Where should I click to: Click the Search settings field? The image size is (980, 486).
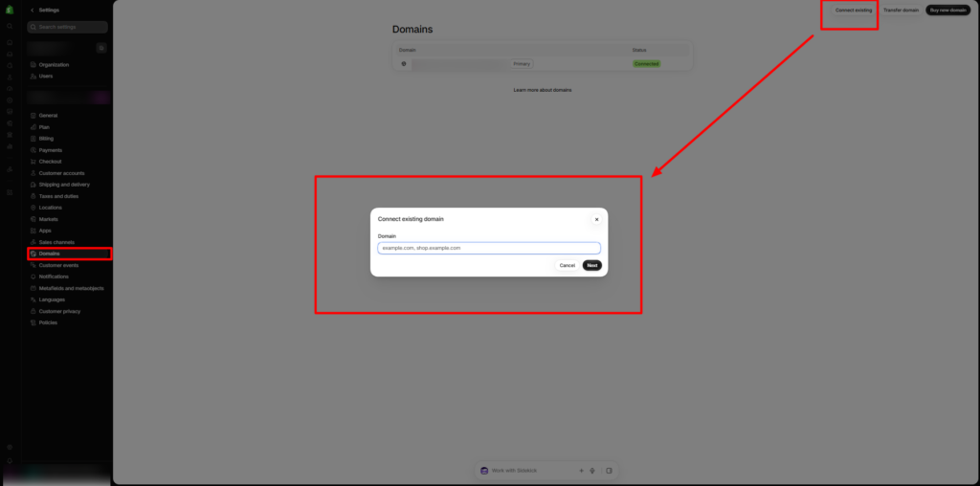point(68,28)
